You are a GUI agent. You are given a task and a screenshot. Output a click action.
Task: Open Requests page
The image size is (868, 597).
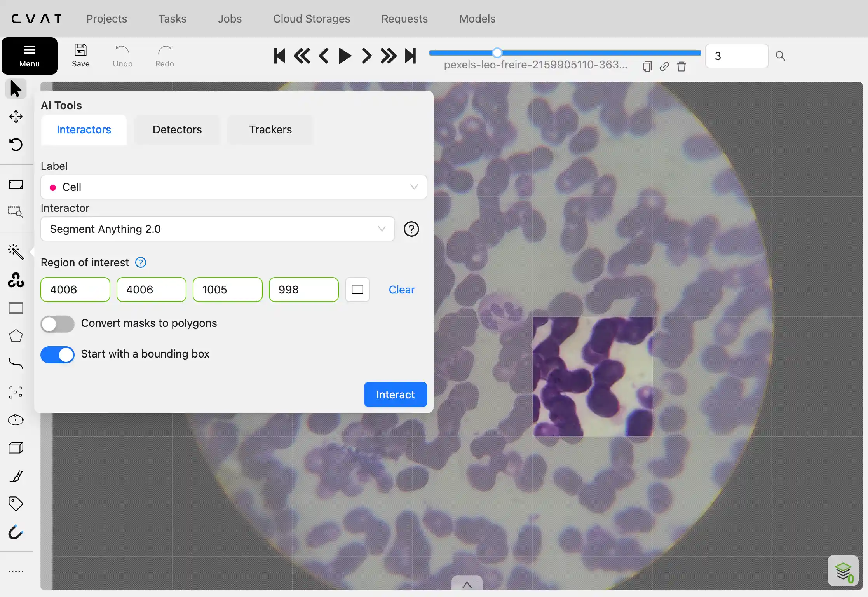(x=404, y=19)
